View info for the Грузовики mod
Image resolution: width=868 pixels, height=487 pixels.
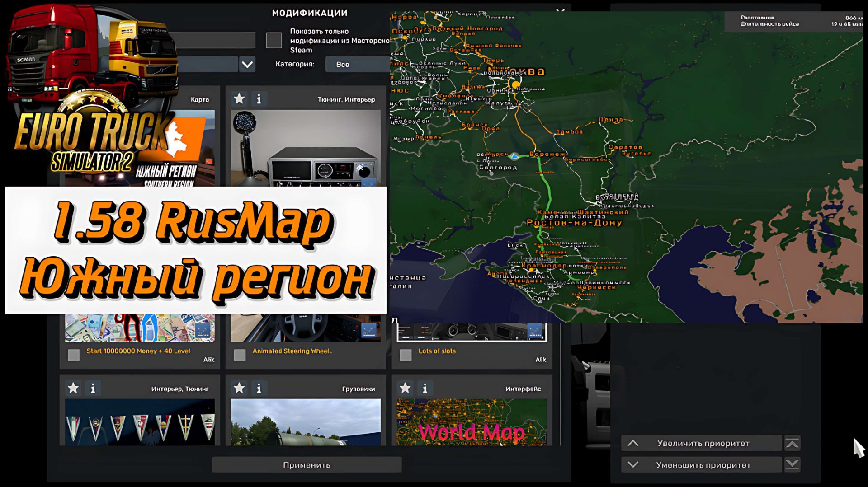point(259,388)
